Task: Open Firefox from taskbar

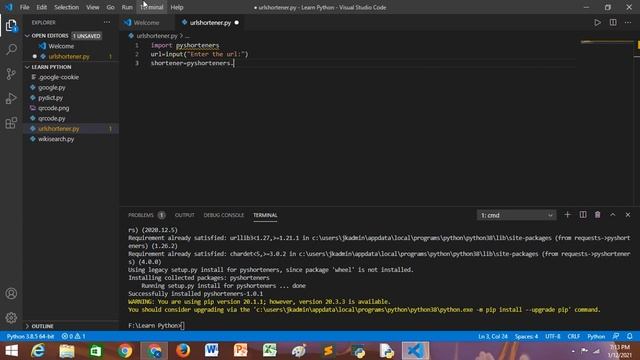Action: click(x=183, y=351)
